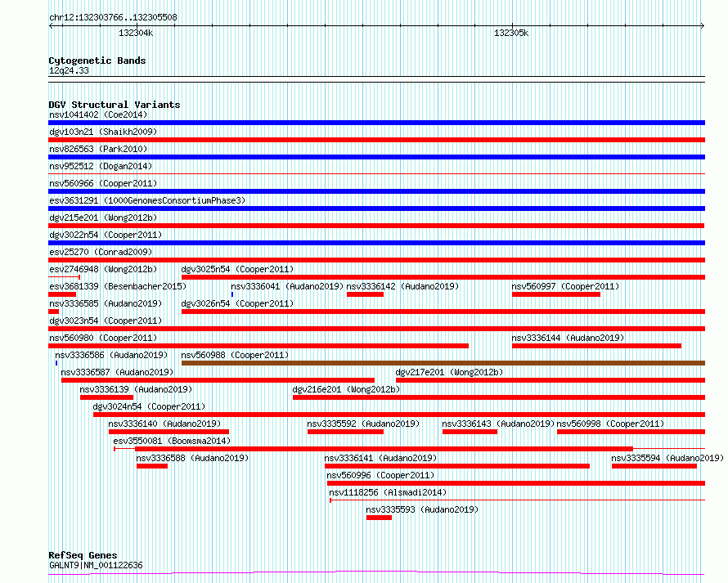The height and width of the screenshot is (583, 728).
Task: Select the blue bar under nsv1041402
Action: click(x=376, y=123)
